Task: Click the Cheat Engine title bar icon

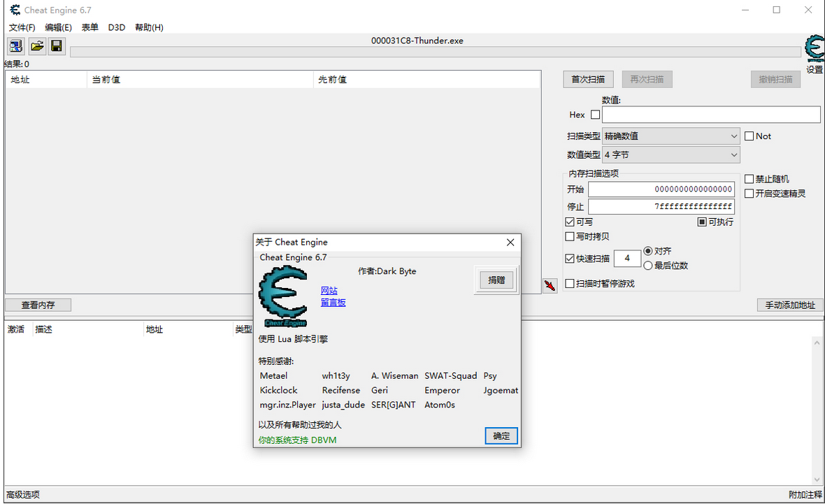Action: (15, 10)
